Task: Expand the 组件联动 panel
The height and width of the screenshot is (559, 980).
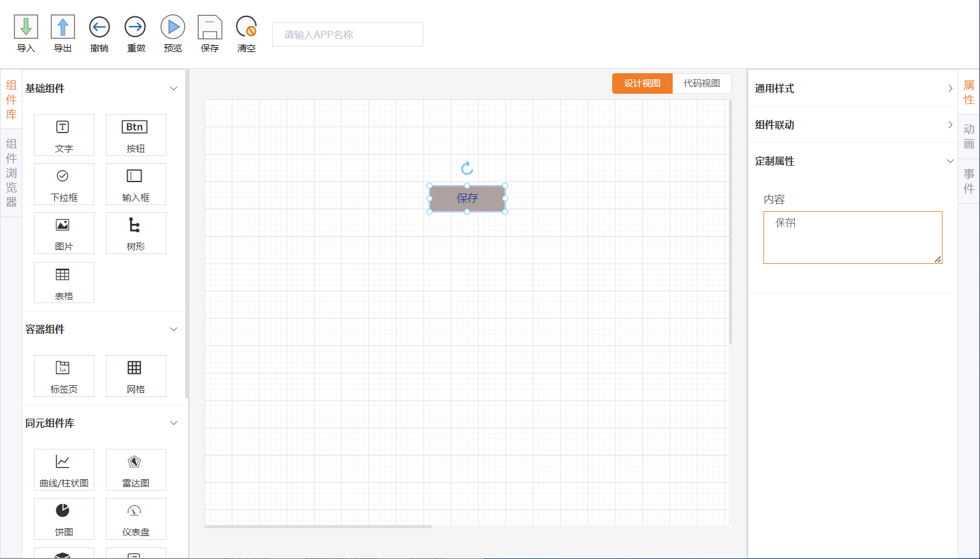Action: pyautogui.click(x=853, y=125)
